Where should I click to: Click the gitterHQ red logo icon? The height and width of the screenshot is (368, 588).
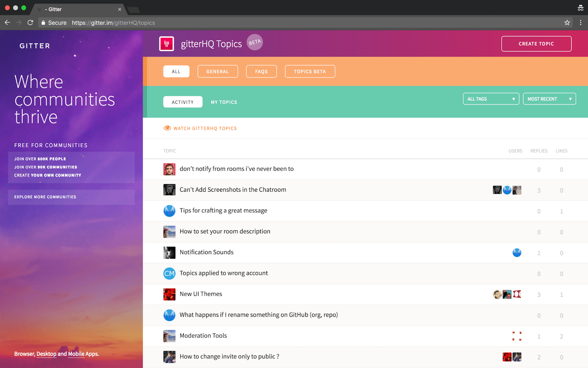pos(166,44)
